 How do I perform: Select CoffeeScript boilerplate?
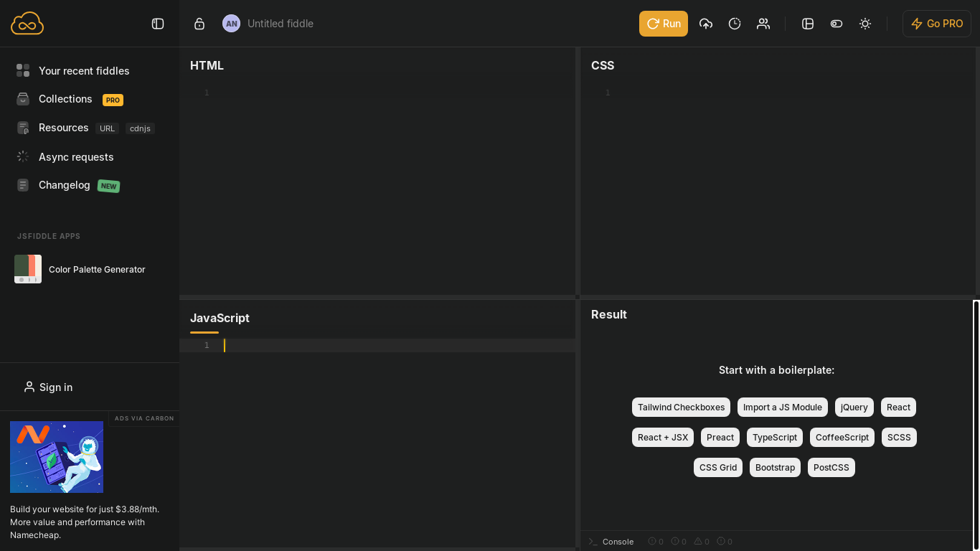tap(842, 438)
